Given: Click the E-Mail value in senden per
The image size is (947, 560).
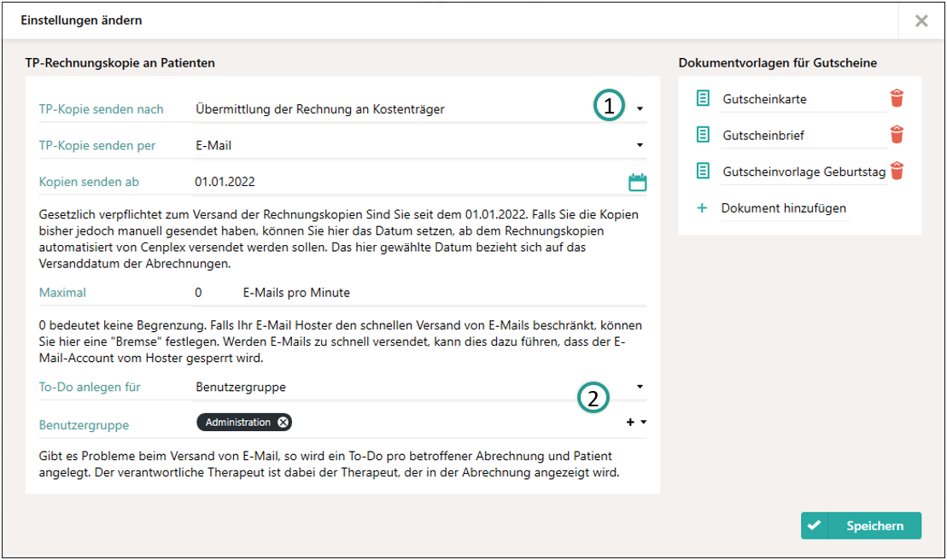Looking at the screenshot, I should point(213,145).
